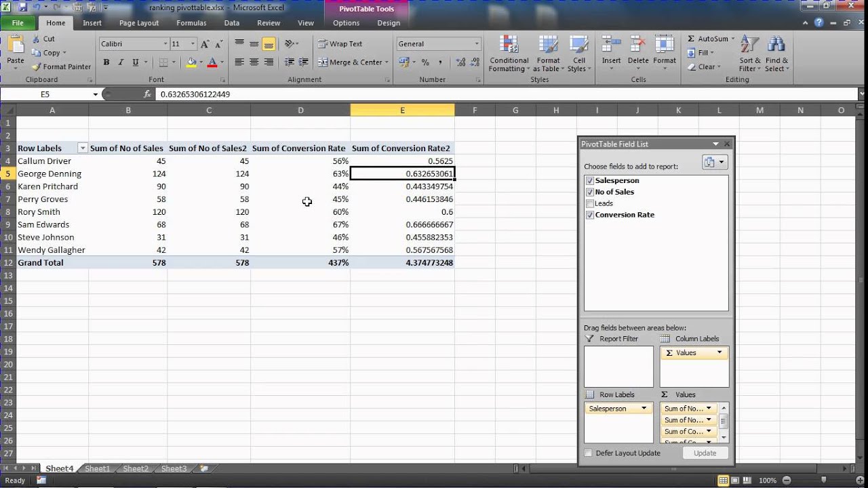Switch to the Formulas ribbon tab
The height and width of the screenshot is (488, 868).
tap(191, 22)
